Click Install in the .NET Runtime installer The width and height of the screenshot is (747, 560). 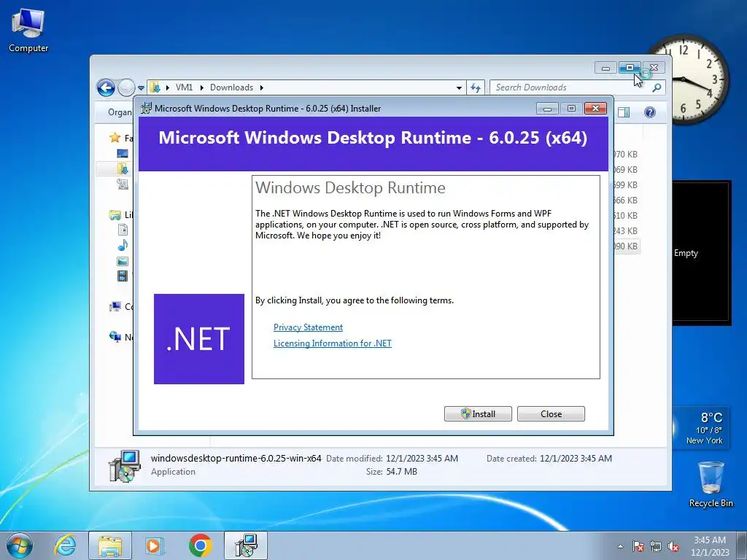(478, 414)
